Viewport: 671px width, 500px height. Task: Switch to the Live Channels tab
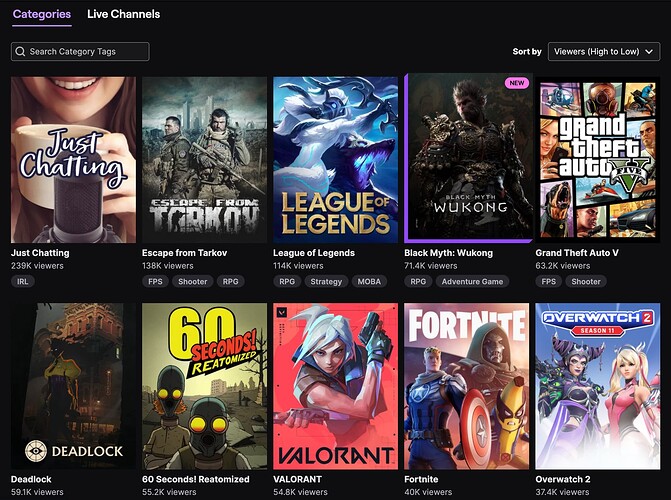click(x=124, y=14)
